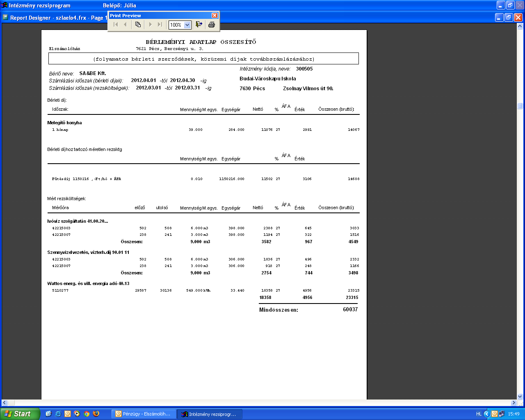Click the show desktop quick launch icon
The image size is (525, 420).
[x=48, y=414]
